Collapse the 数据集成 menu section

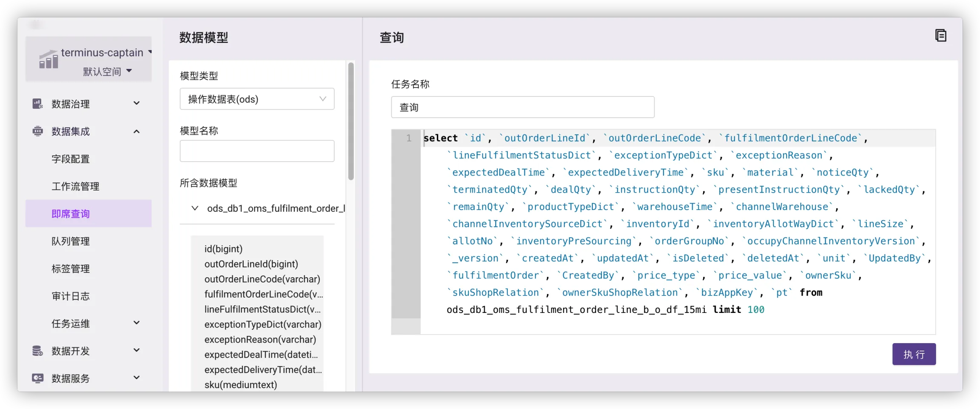[x=137, y=131]
